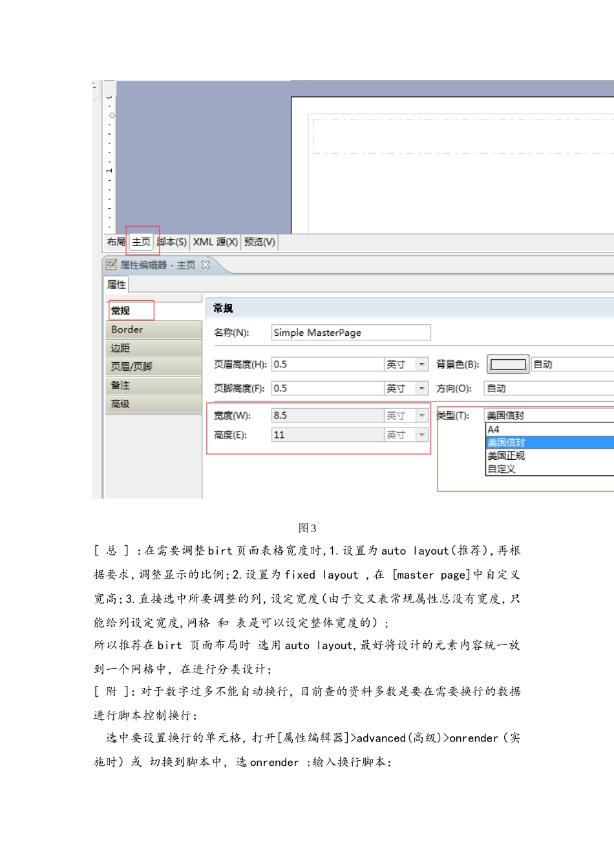Click the 图 3 figure caption
Viewport: 614px width, 868px height.
308,528
